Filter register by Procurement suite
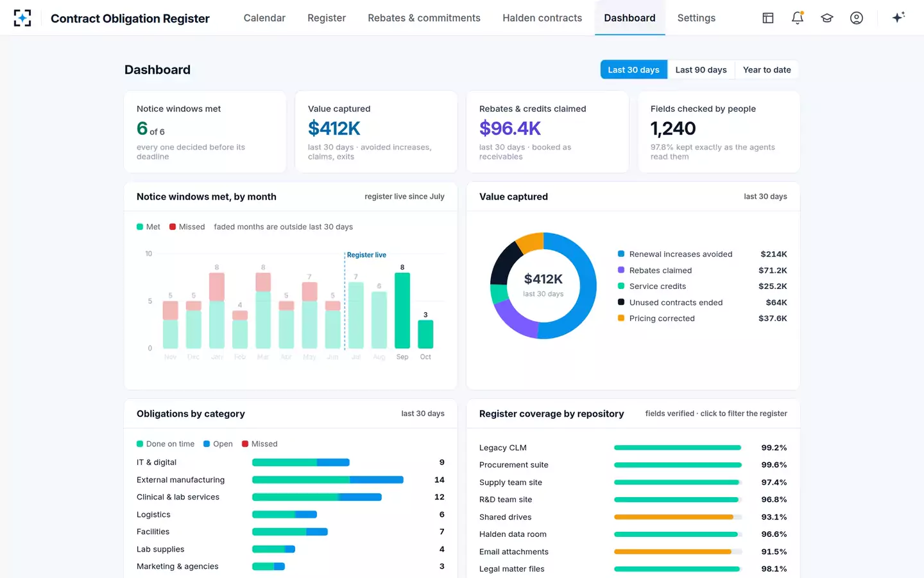924x578 pixels. click(633, 465)
